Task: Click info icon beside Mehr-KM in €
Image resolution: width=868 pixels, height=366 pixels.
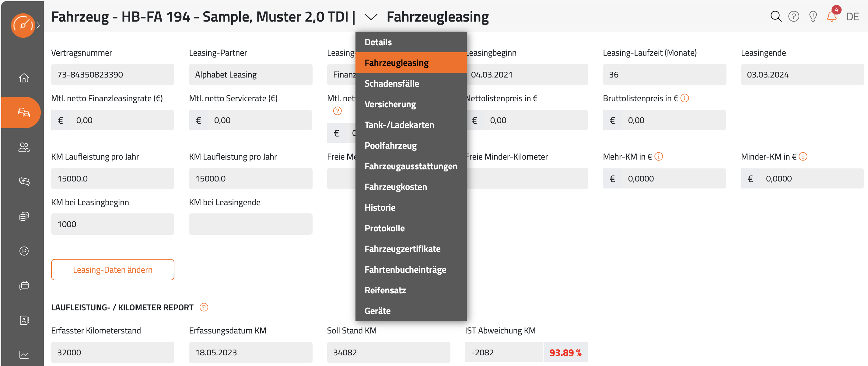Action: (x=658, y=156)
